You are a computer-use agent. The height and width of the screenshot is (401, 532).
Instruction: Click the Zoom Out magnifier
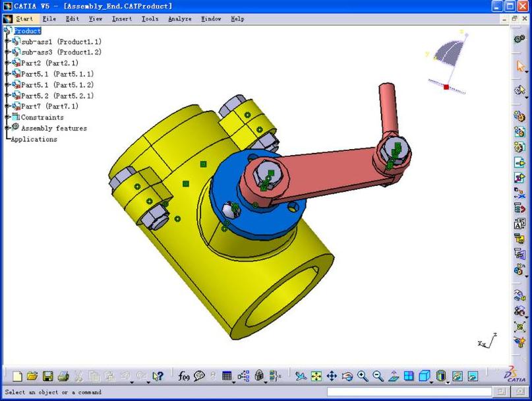[378, 376]
